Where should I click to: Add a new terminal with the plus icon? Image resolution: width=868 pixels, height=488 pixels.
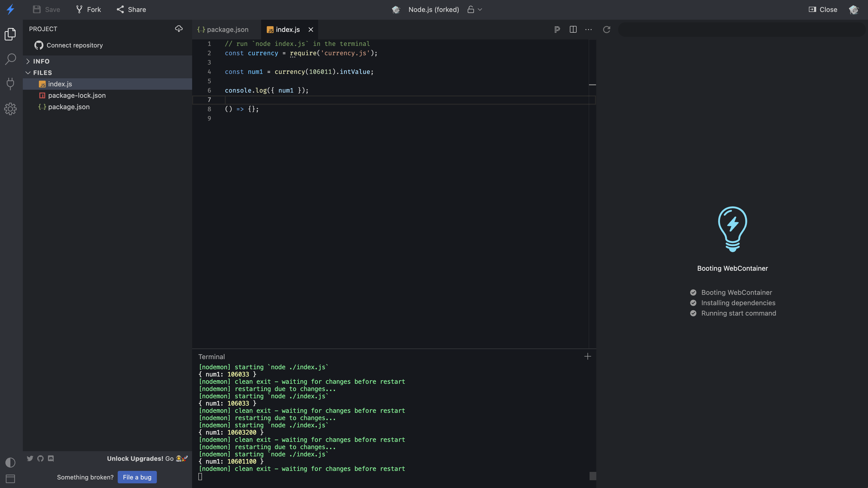point(588,356)
